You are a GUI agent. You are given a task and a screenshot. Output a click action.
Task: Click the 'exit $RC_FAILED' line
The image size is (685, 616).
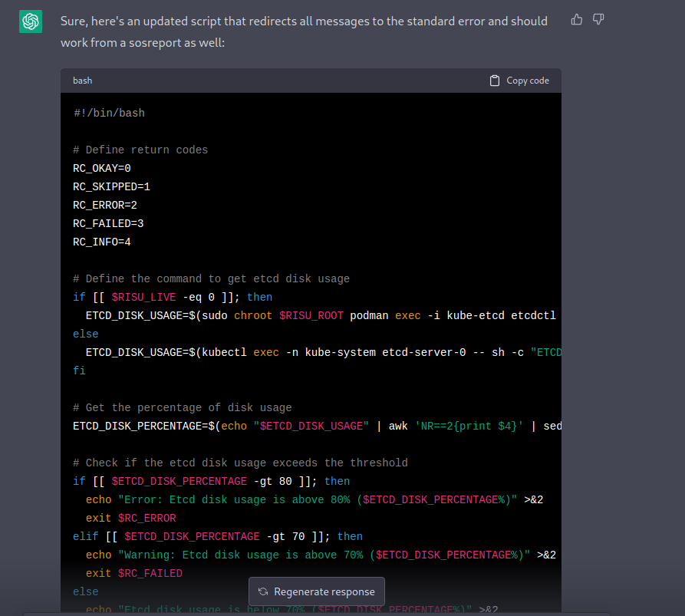click(134, 573)
